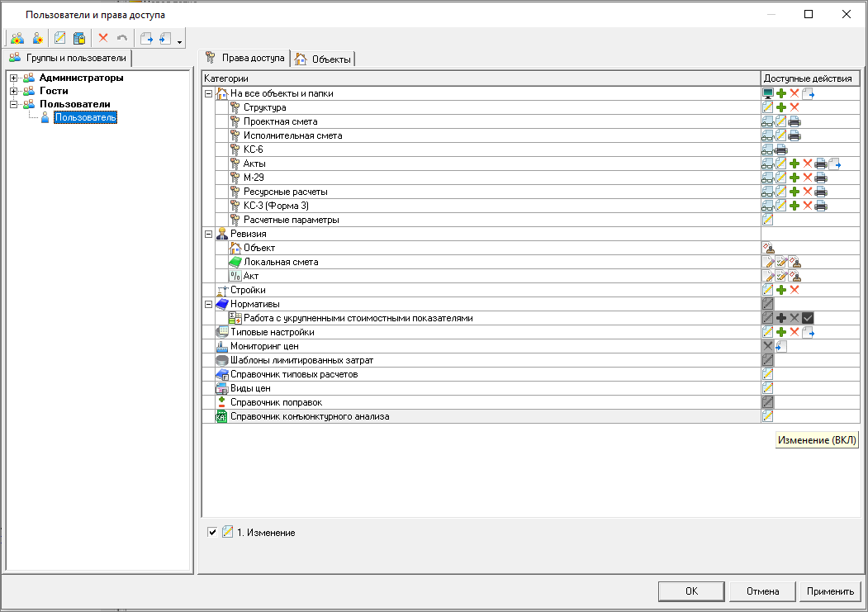This screenshot has height=612, width=868.
Task: Toggle the dark checkmark in укрупненными показателями row
Action: coord(808,318)
